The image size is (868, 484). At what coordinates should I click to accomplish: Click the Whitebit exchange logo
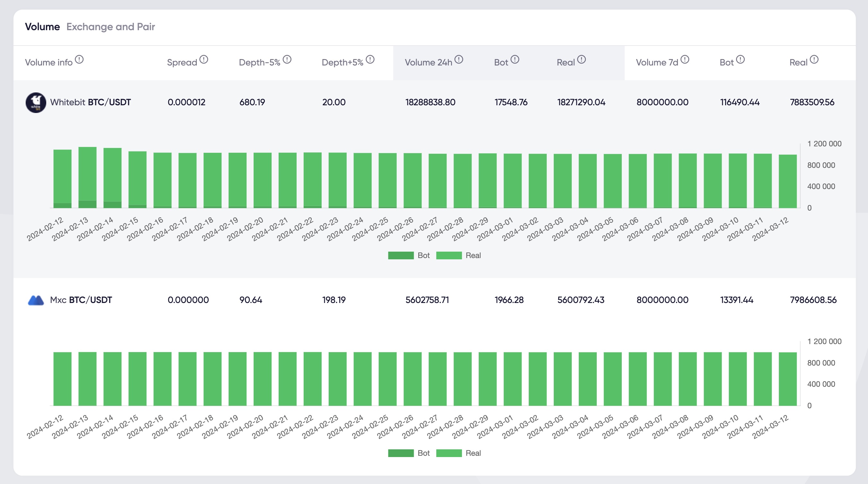[x=36, y=102]
